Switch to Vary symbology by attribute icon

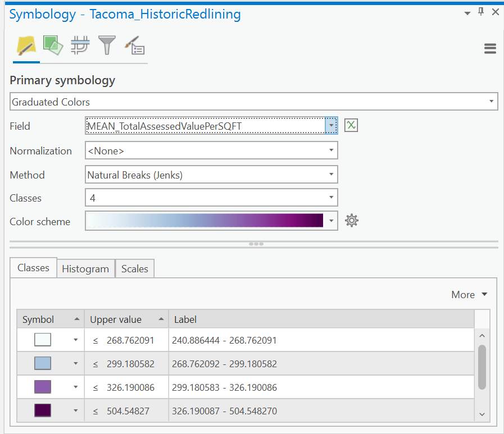tap(53, 45)
